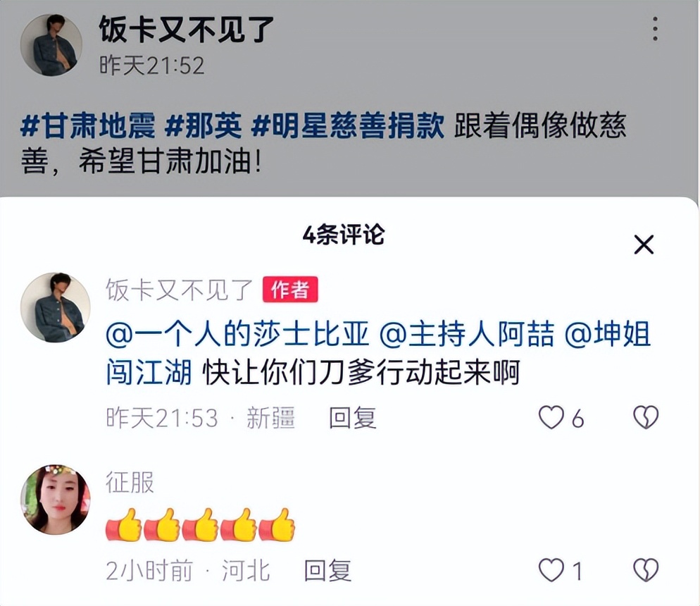The width and height of the screenshot is (700, 606).
Task: Open the post author's avatar at top
Action: click(51, 44)
